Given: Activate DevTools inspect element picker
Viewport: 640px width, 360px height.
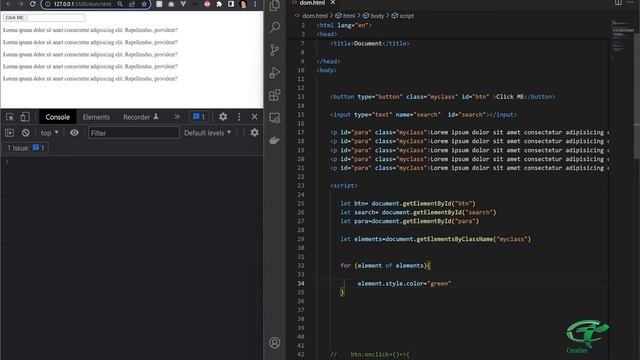Looking at the screenshot, I should tap(10, 117).
